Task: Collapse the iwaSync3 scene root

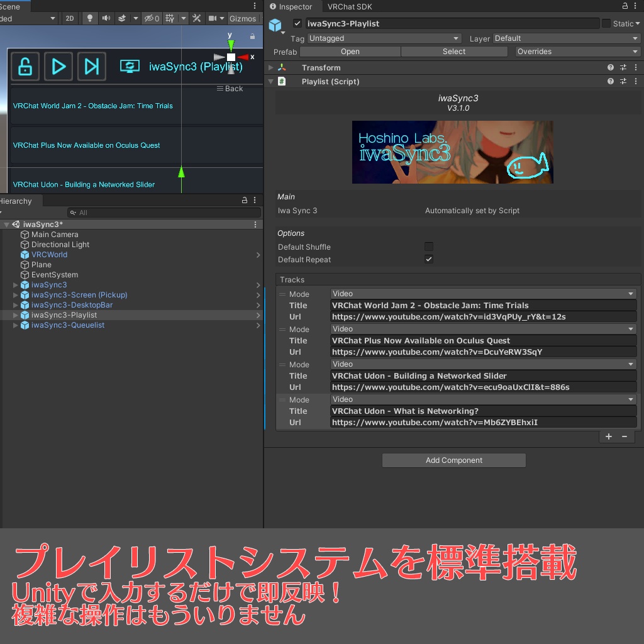Action: tap(6, 225)
